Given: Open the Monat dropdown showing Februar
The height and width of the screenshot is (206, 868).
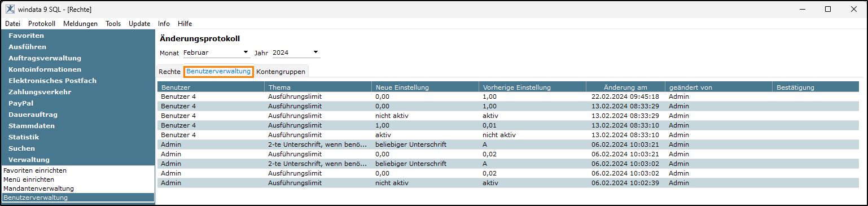Looking at the screenshot, I should (216, 52).
